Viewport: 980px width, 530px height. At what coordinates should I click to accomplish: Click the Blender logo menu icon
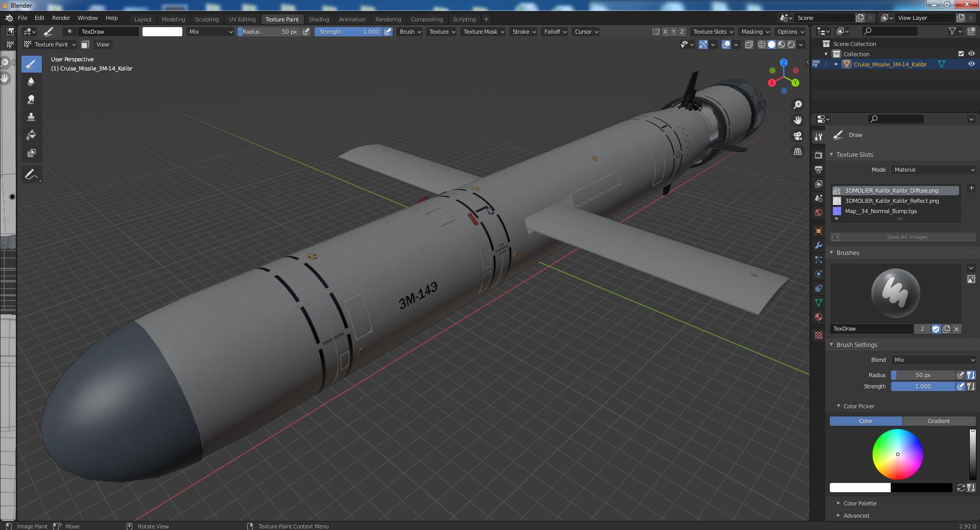[9, 18]
